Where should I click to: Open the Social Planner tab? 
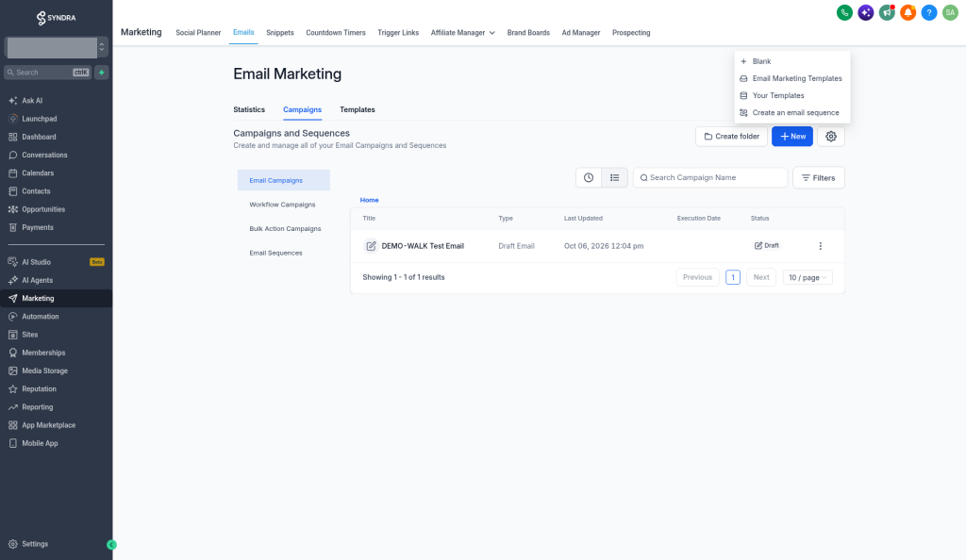point(198,33)
